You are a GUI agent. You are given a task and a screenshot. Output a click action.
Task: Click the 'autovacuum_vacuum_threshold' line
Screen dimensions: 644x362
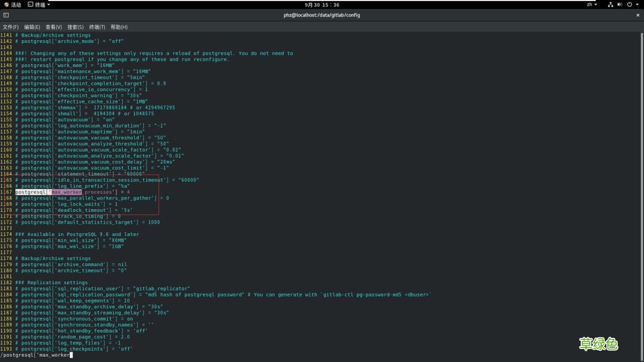pos(91,138)
